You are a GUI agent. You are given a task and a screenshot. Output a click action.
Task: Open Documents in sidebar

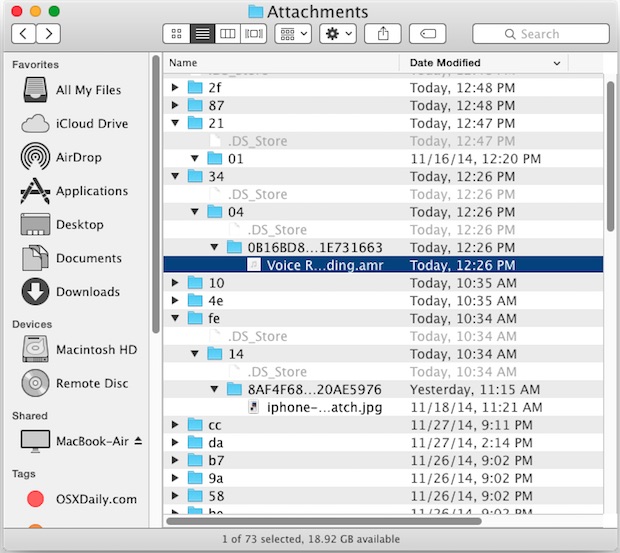74,258
